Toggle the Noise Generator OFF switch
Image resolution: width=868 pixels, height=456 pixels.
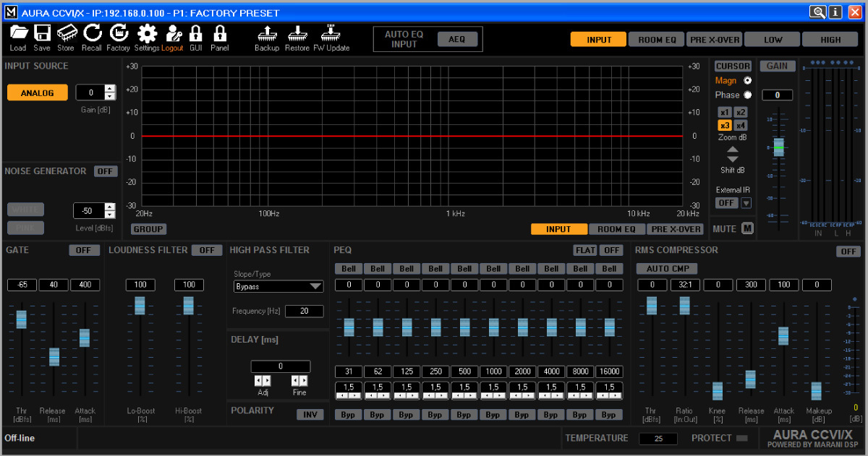[106, 171]
